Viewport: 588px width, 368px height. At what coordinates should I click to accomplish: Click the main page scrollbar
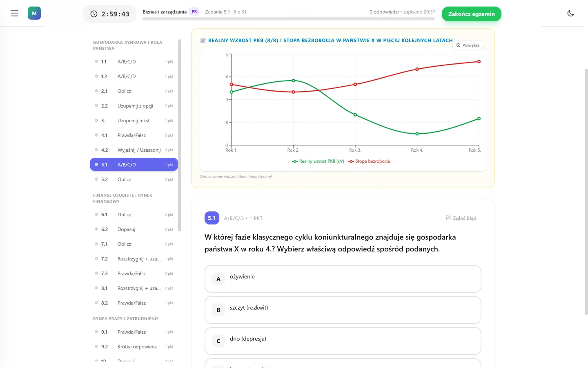[x=586, y=191]
